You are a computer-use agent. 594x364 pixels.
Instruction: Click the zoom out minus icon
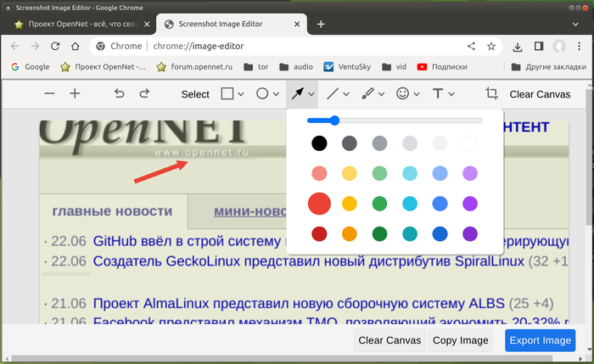[x=50, y=94]
